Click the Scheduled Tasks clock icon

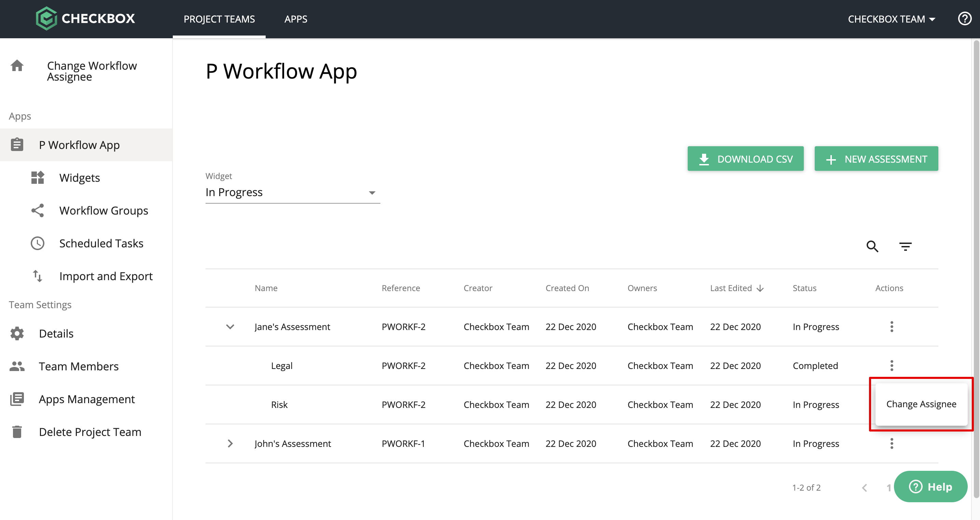pyautogui.click(x=38, y=243)
